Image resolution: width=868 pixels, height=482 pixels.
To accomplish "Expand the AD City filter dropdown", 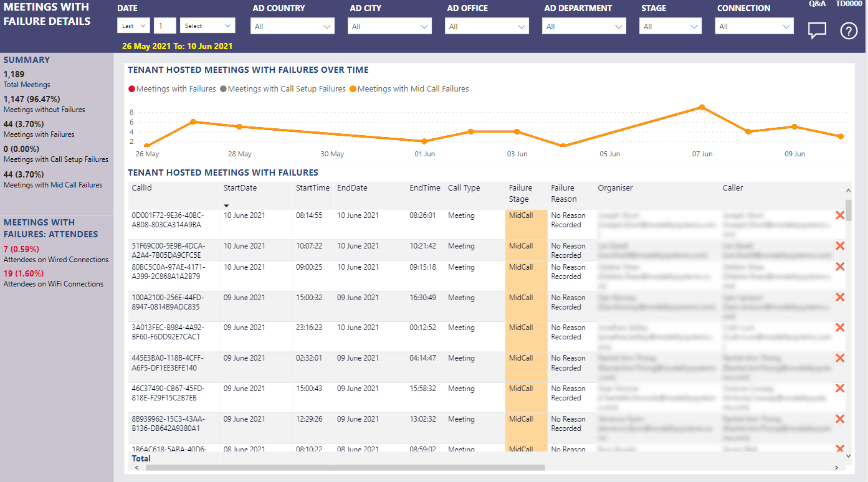I will pyautogui.click(x=390, y=26).
